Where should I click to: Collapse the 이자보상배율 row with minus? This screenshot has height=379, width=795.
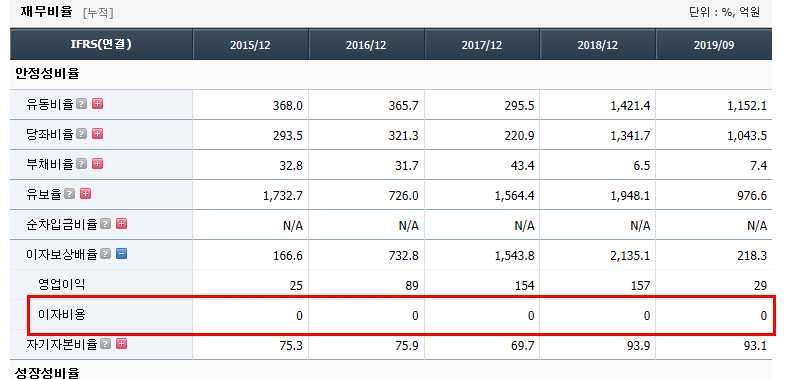tap(121, 254)
